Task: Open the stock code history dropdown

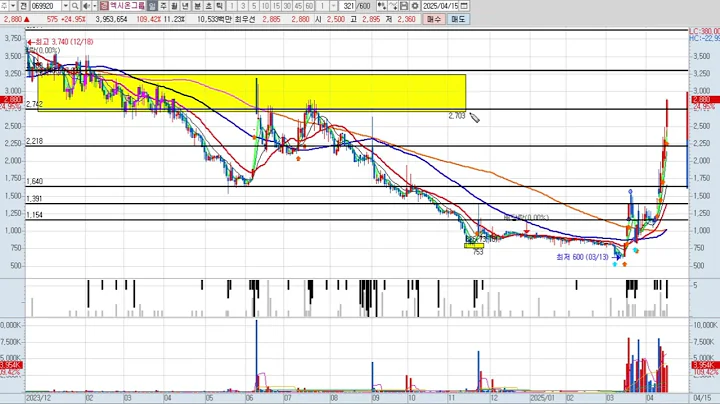Action: click(65, 6)
